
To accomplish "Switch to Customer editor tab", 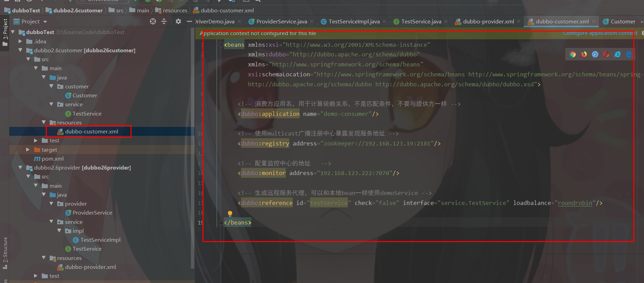I will pyautogui.click(x=619, y=21).
